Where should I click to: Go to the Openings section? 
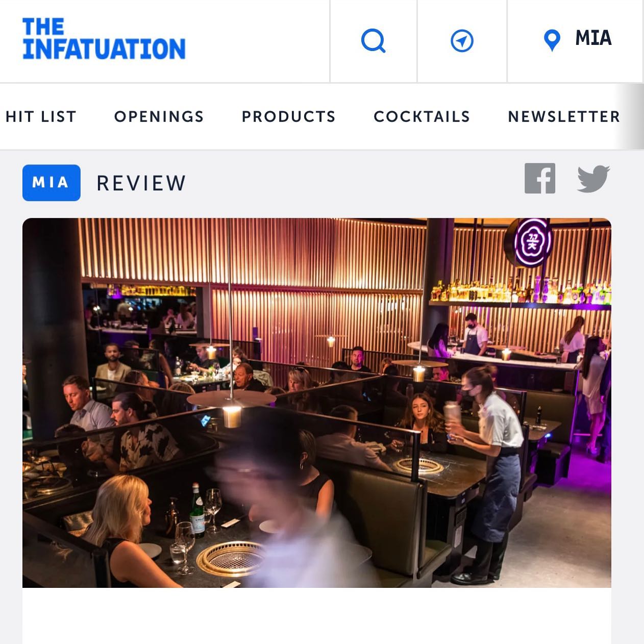pyautogui.click(x=159, y=116)
